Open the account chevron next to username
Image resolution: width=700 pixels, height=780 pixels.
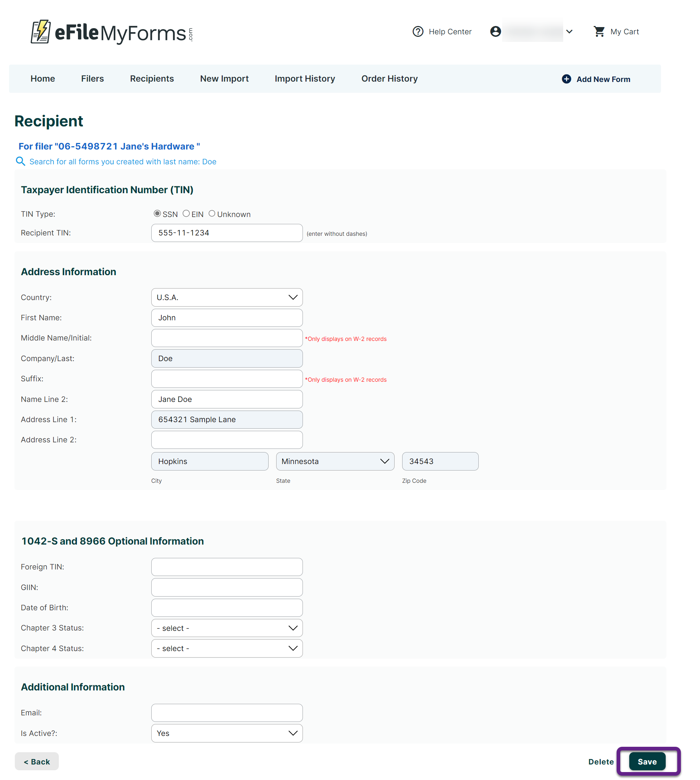(x=570, y=31)
